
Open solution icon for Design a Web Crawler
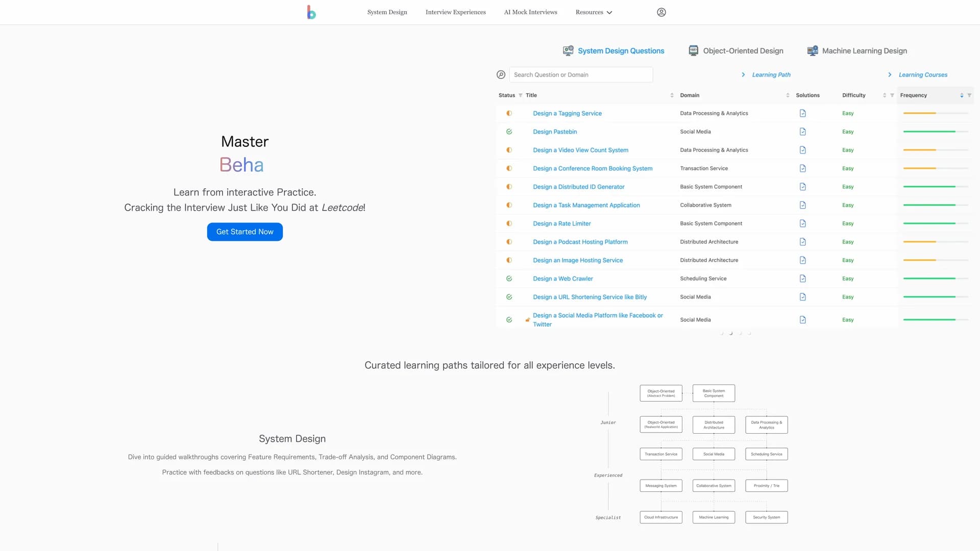[802, 279]
